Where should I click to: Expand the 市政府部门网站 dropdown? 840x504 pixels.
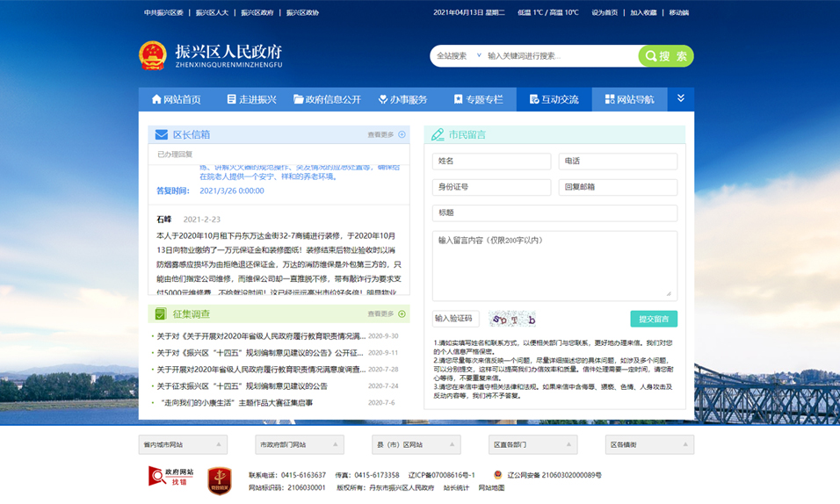click(x=299, y=445)
